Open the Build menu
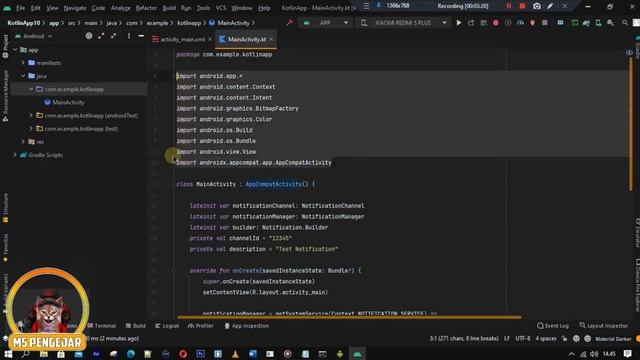This screenshot has height=360, width=640. (169, 8)
